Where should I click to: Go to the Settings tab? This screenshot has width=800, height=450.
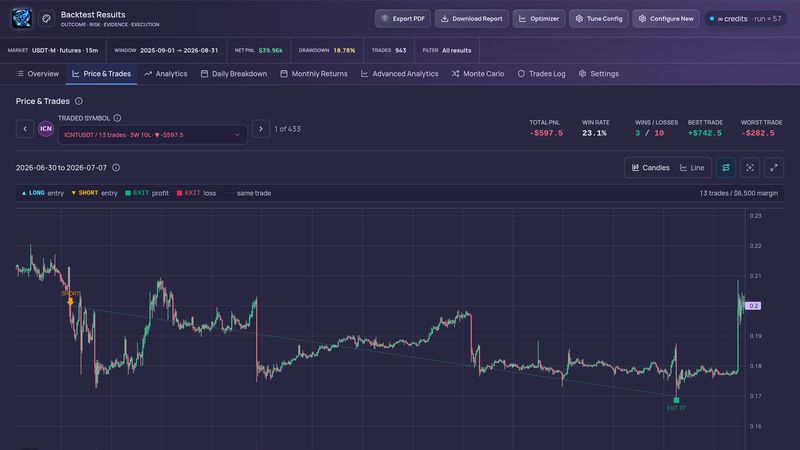(599, 74)
